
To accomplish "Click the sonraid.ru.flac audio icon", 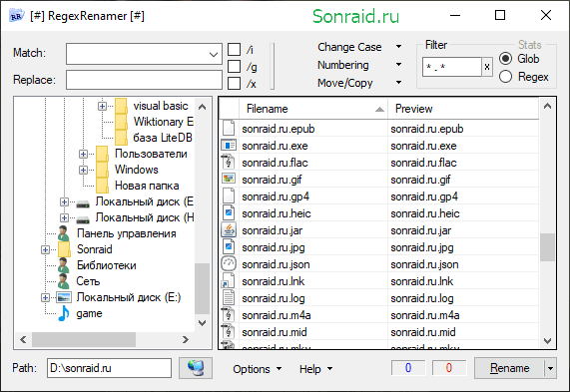I will coord(229,163).
